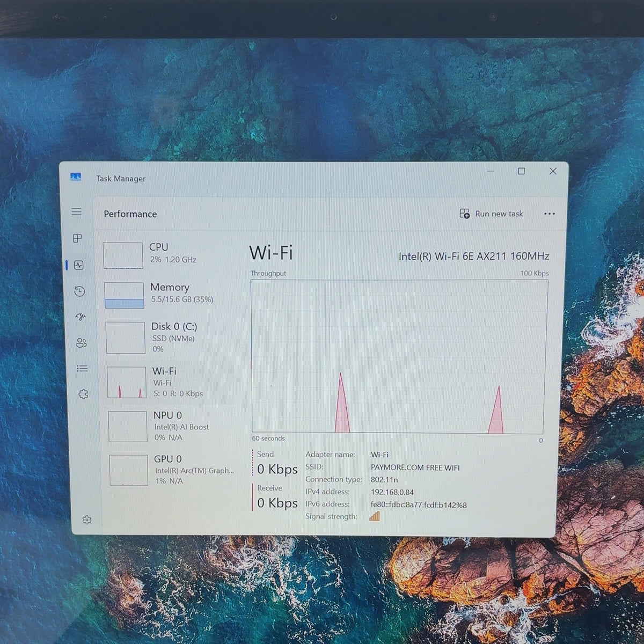This screenshot has width=644, height=644.
Task: Click Intel(R) Wi-Fi 6E AX211 adapter title
Action: 474,257
